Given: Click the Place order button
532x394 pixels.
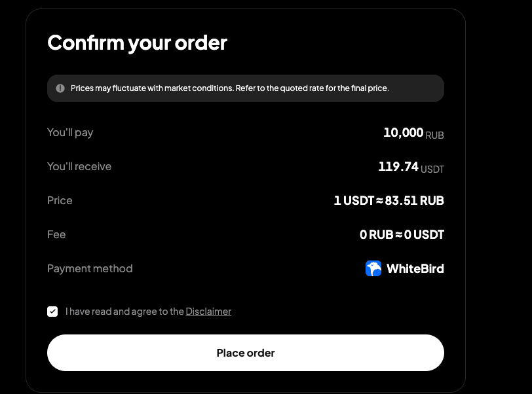Looking at the screenshot, I should tap(245, 353).
